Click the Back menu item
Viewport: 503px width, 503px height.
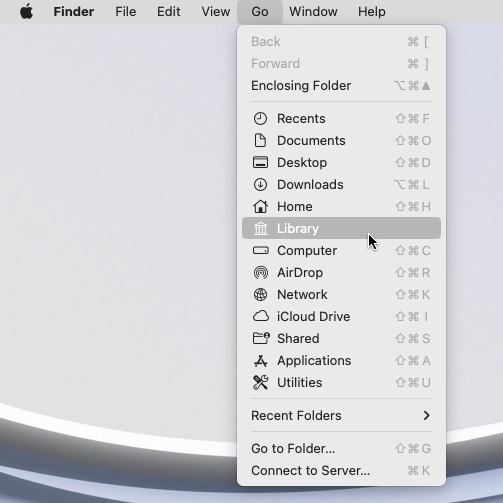click(x=341, y=42)
